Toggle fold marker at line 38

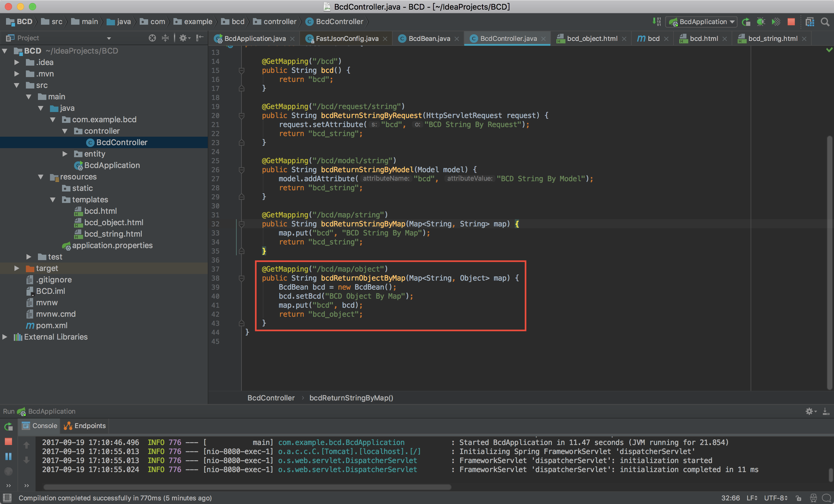tap(241, 278)
